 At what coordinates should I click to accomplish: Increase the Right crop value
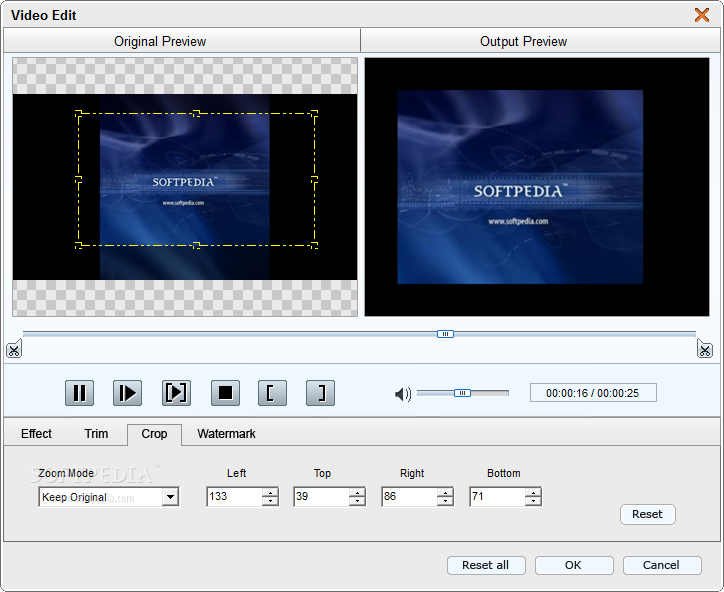point(445,492)
